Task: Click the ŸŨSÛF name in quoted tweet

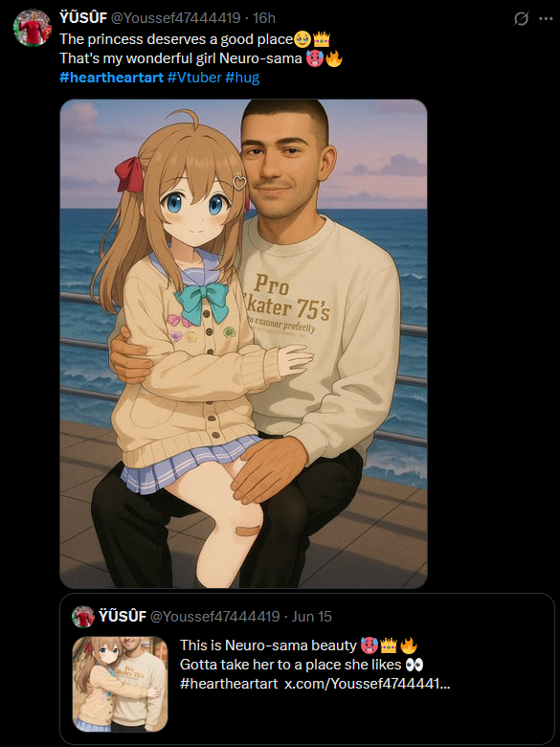Action: [x=123, y=617]
